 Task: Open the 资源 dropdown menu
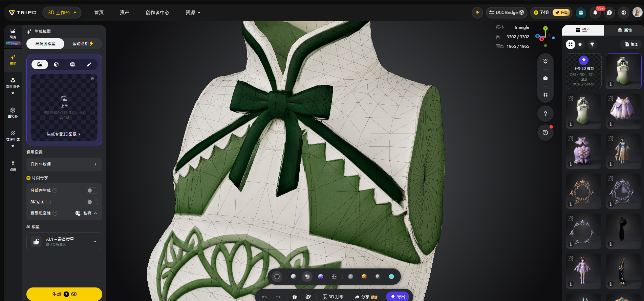pos(193,13)
